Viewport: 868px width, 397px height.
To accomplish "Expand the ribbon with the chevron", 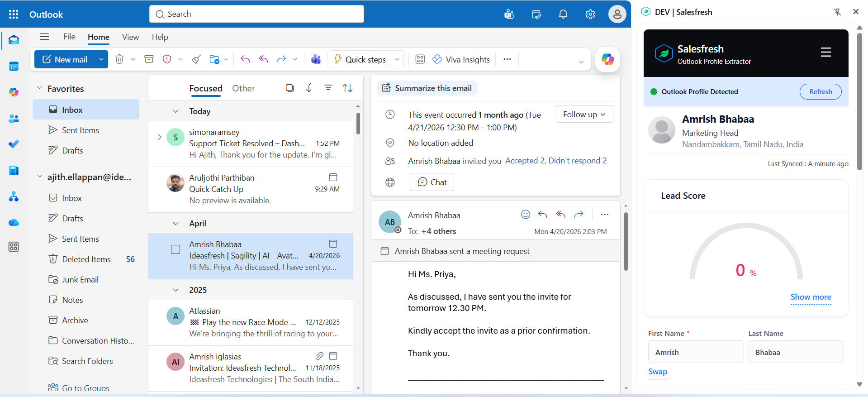I will pos(581,62).
